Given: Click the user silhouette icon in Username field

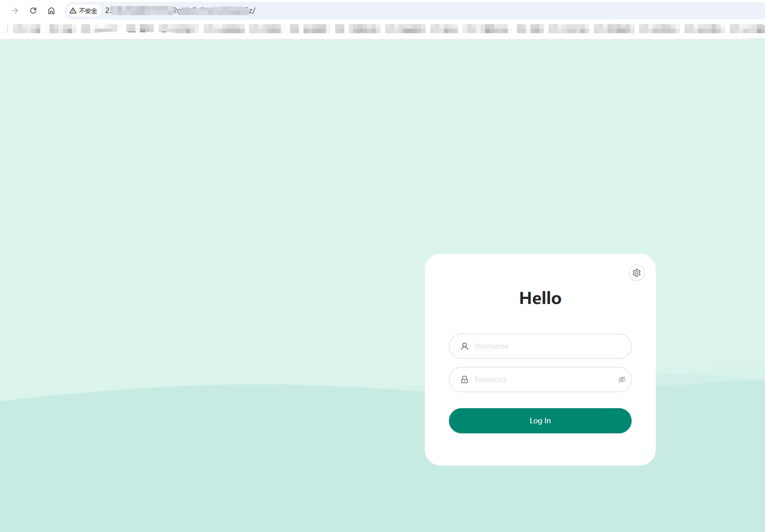Looking at the screenshot, I should (464, 346).
